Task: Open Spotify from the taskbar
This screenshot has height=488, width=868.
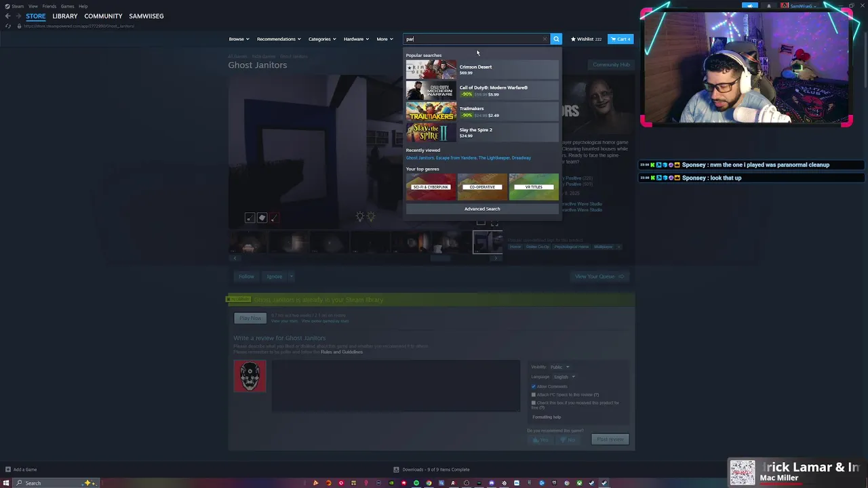Action: click(x=416, y=483)
